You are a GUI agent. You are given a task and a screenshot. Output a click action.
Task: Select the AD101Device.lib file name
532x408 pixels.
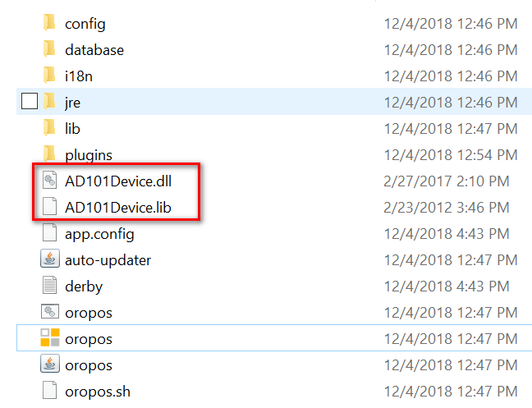[x=118, y=208]
